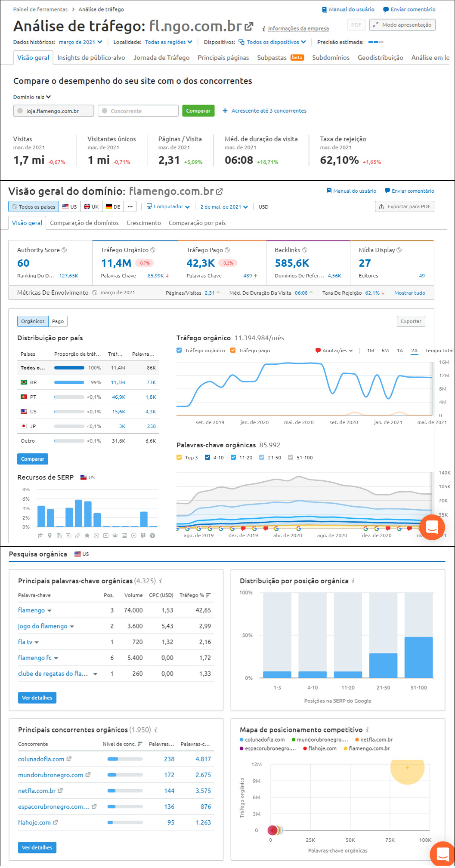Click the crown SERP feature icon

pos(115,536)
